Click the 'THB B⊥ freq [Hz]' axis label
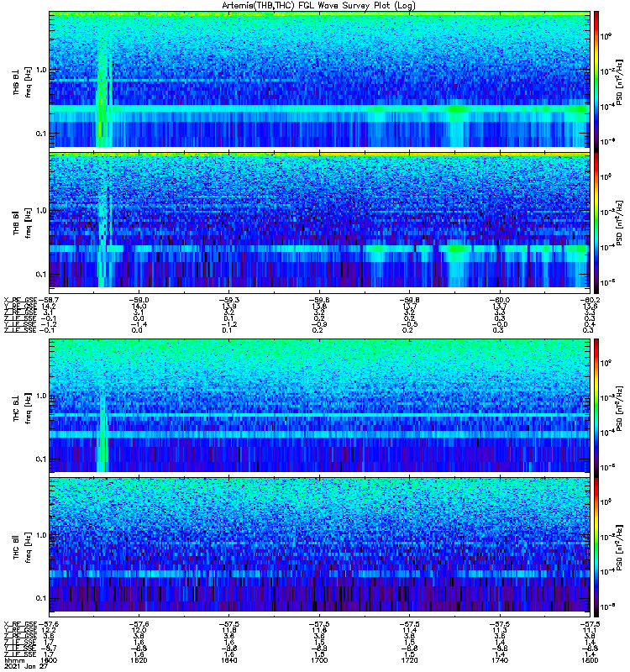This screenshot has height=672, width=630. pyautogui.click(x=22, y=81)
